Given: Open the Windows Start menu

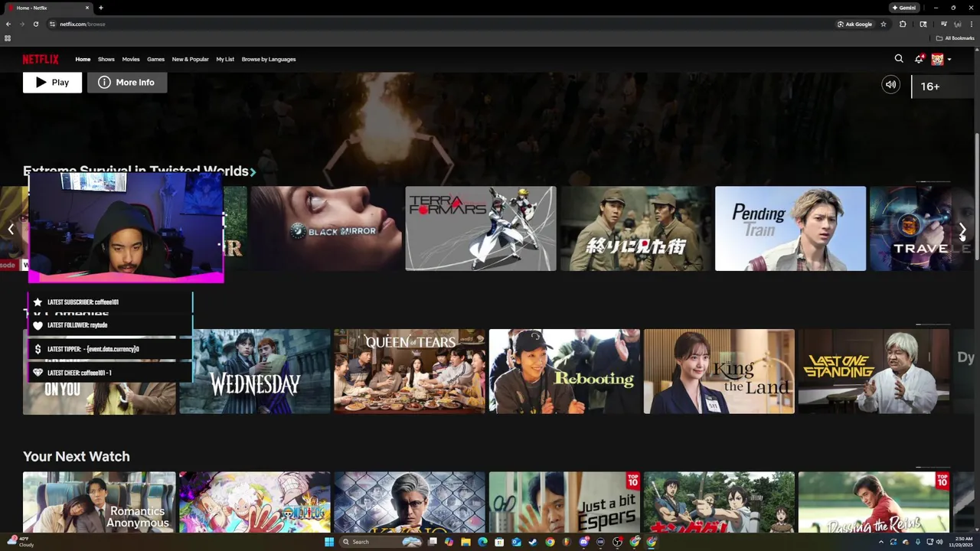Looking at the screenshot, I should pos(329,542).
